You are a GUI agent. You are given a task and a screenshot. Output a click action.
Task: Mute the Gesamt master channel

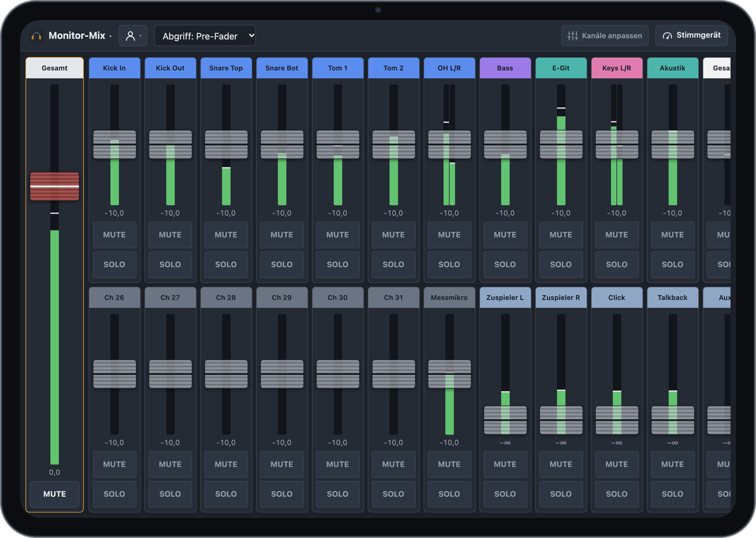point(55,494)
